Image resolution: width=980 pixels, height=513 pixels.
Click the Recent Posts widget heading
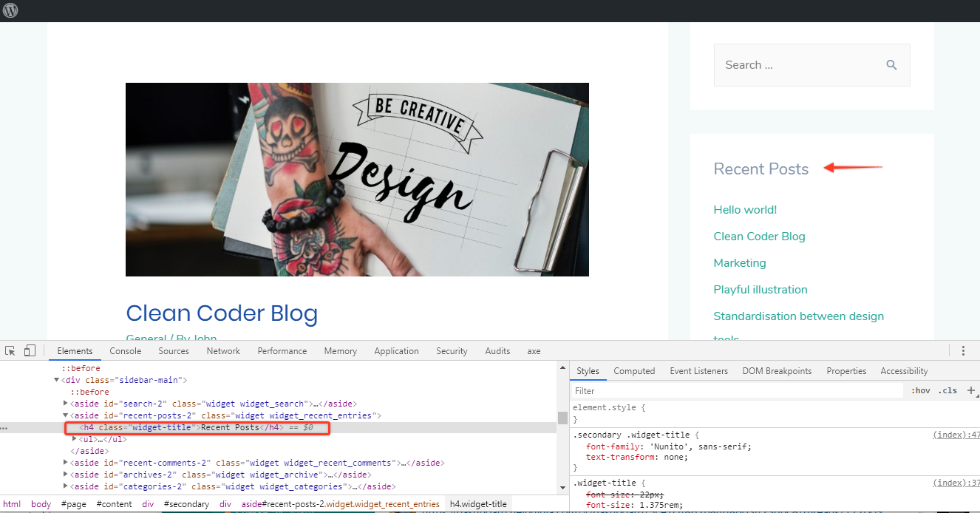761,169
